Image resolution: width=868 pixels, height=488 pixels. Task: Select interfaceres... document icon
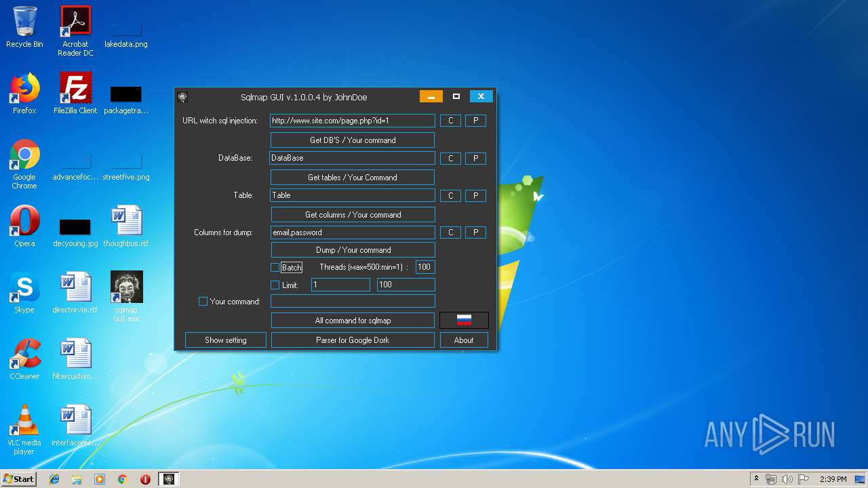[75, 426]
